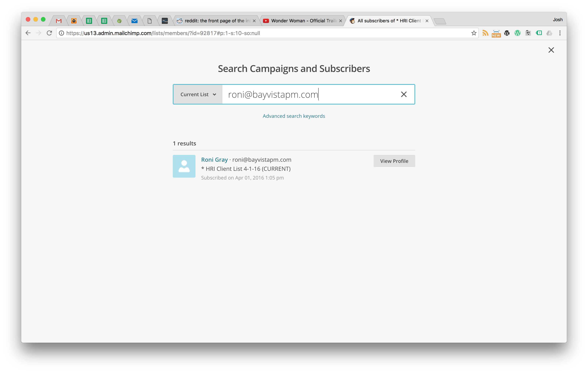
Task: Go back to previous page
Action: tap(28, 33)
